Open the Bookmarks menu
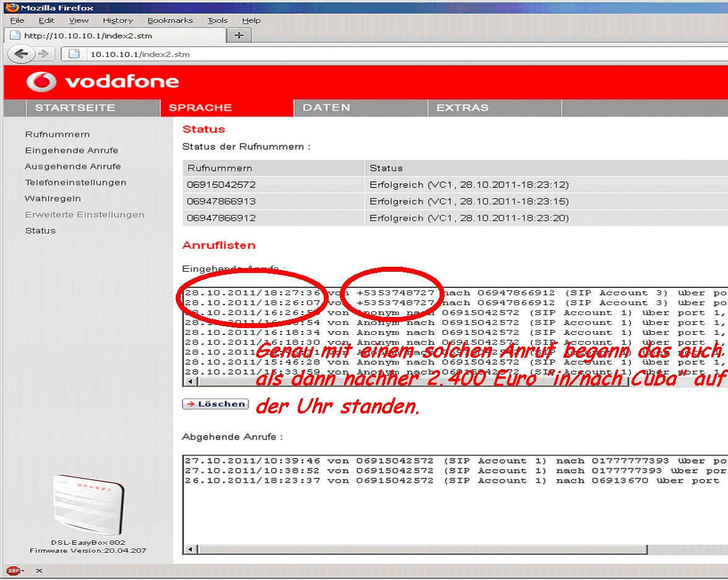 pyautogui.click(x=170, y=20)
